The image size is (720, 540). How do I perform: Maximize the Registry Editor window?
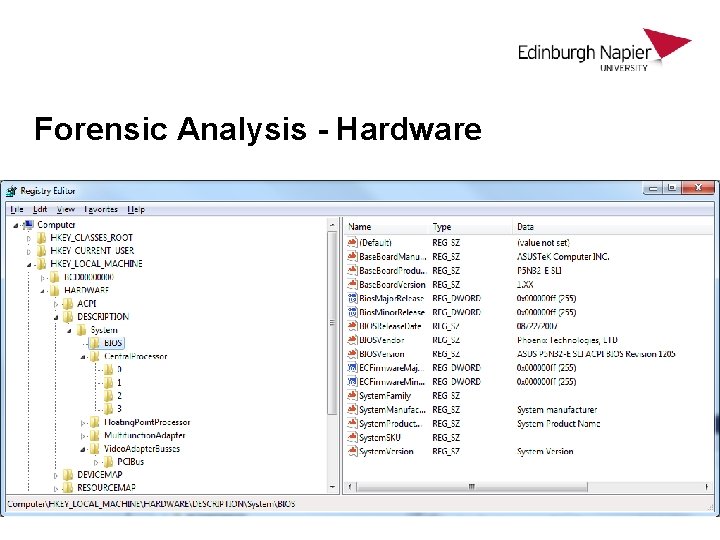click(672, 188)
